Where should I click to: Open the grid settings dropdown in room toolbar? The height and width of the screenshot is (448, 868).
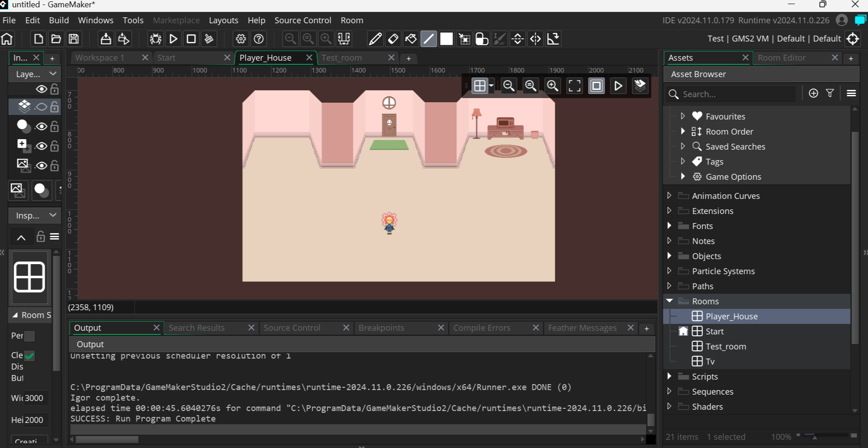point(491,86)
